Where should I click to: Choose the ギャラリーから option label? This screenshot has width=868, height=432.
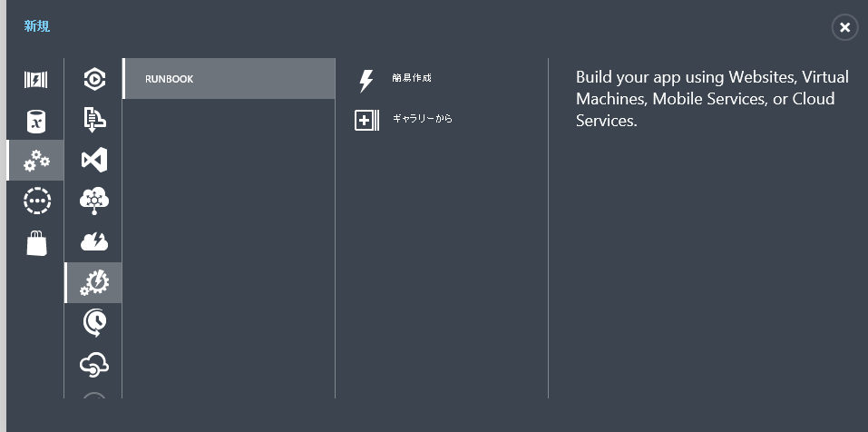tap(422, 119)
